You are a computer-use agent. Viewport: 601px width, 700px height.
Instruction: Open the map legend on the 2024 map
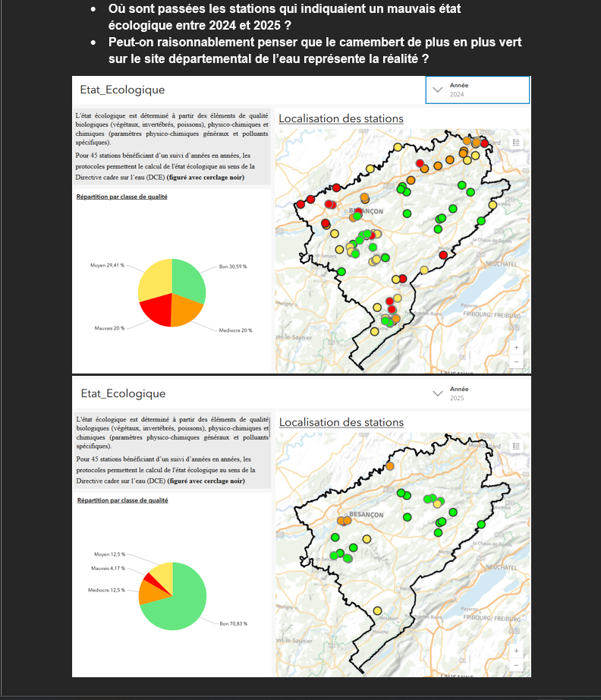click(516, 142)
